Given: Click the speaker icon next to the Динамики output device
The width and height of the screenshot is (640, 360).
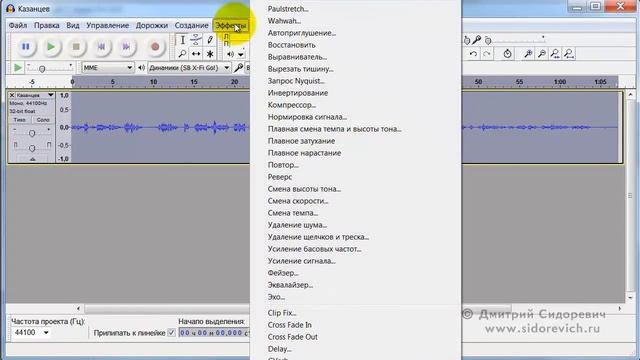Looking at the screenshot, I should coord(141,68).
